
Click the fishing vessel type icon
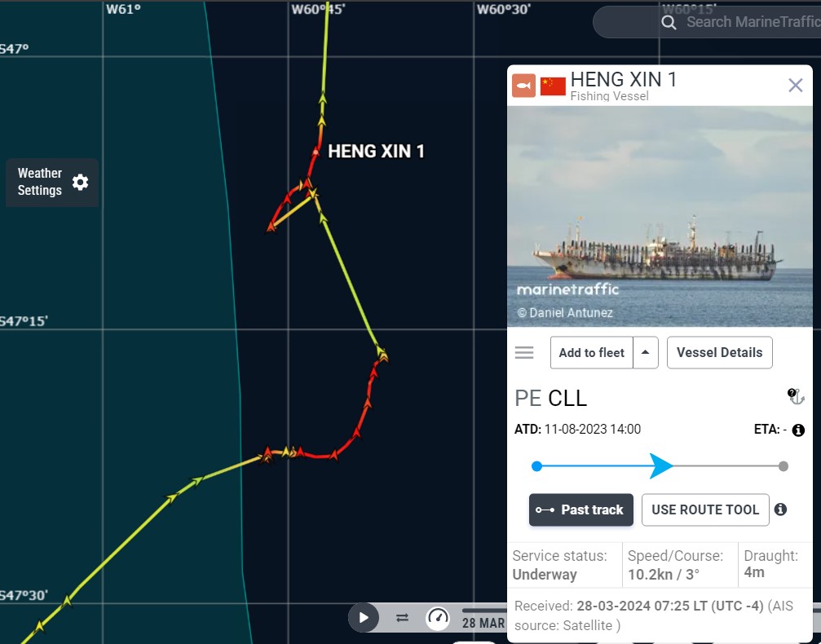523,86
